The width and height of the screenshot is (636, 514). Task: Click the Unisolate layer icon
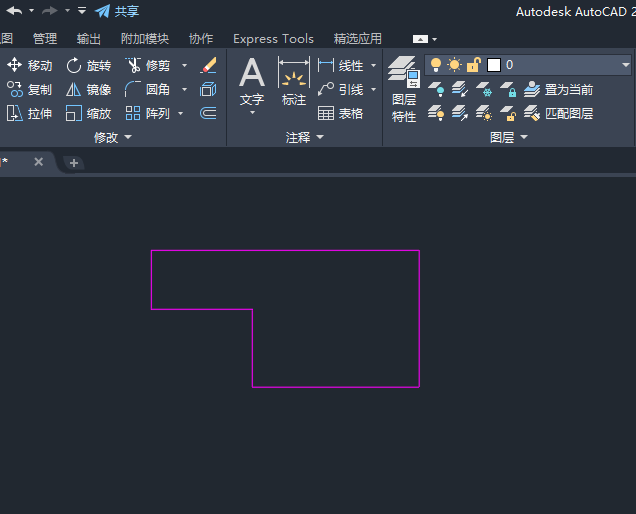(x=460, y=113)
